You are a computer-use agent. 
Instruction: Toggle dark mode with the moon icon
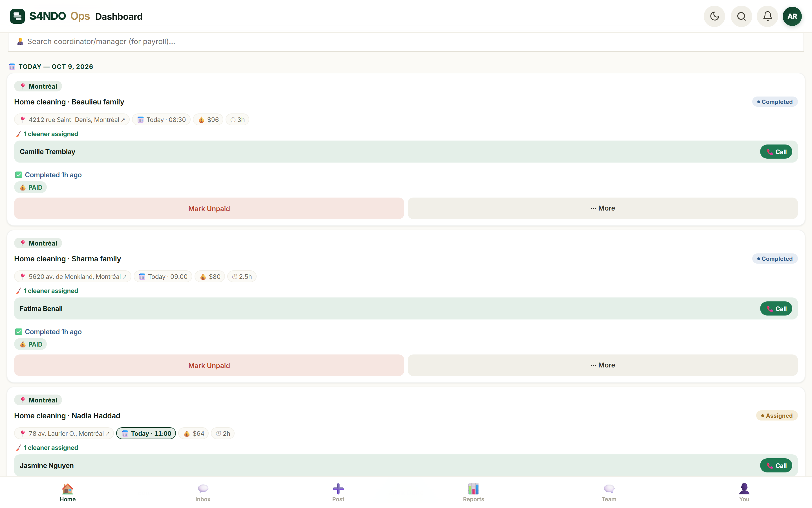714,16
